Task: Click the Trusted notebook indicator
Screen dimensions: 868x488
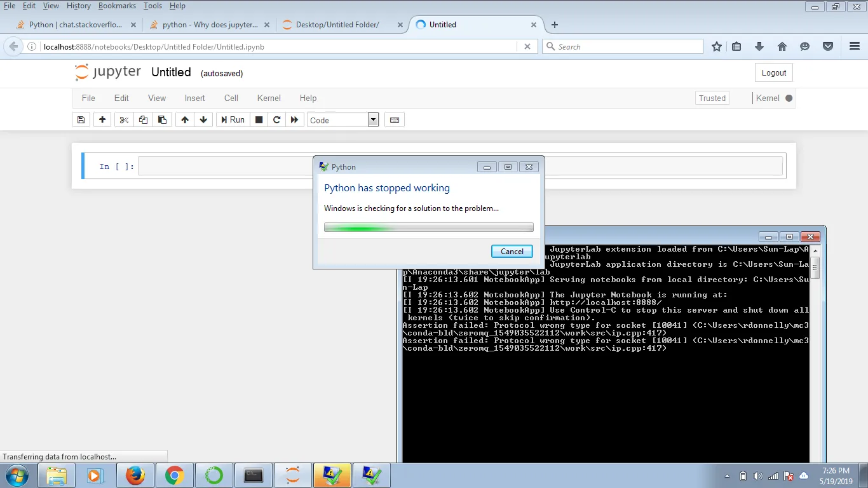Action: point(712,98)
